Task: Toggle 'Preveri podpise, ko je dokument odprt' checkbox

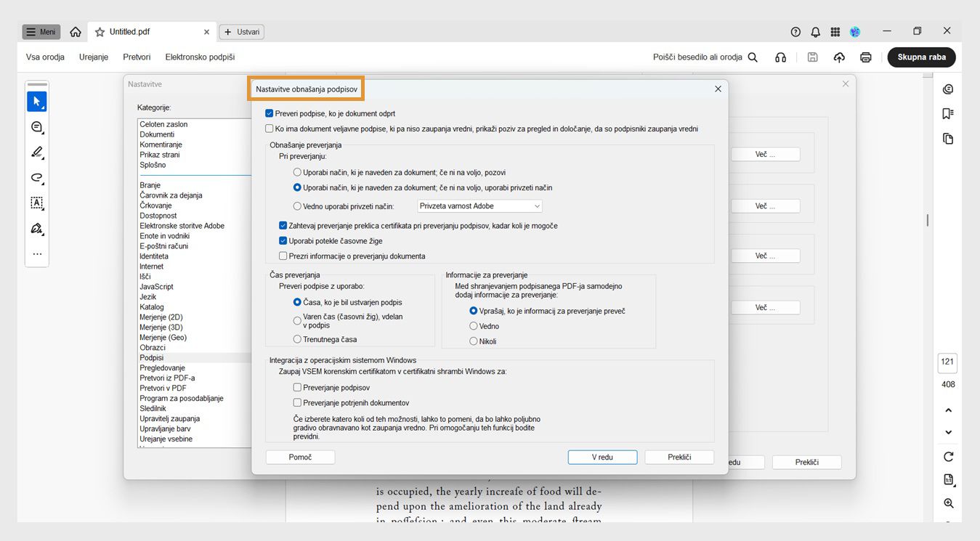Action: pos(270,114)
